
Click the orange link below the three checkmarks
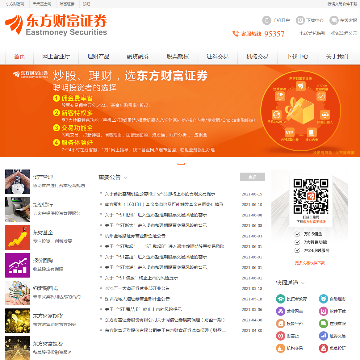(310, 263)
